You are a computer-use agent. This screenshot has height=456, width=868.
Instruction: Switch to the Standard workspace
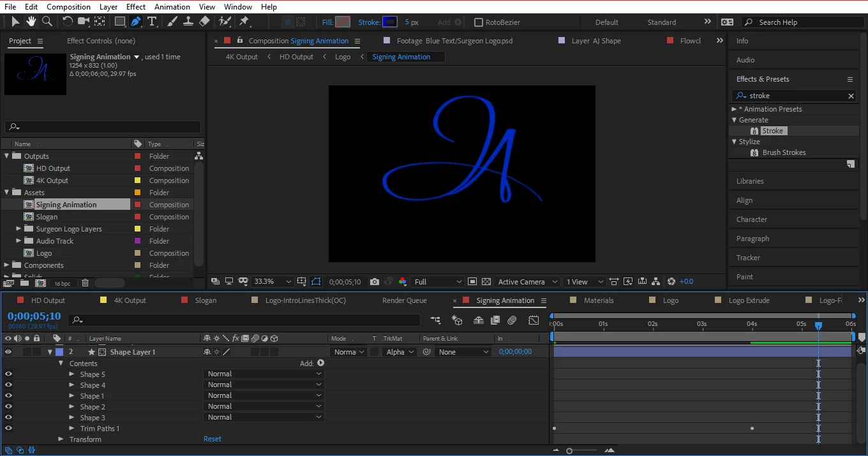coord(662,22)
